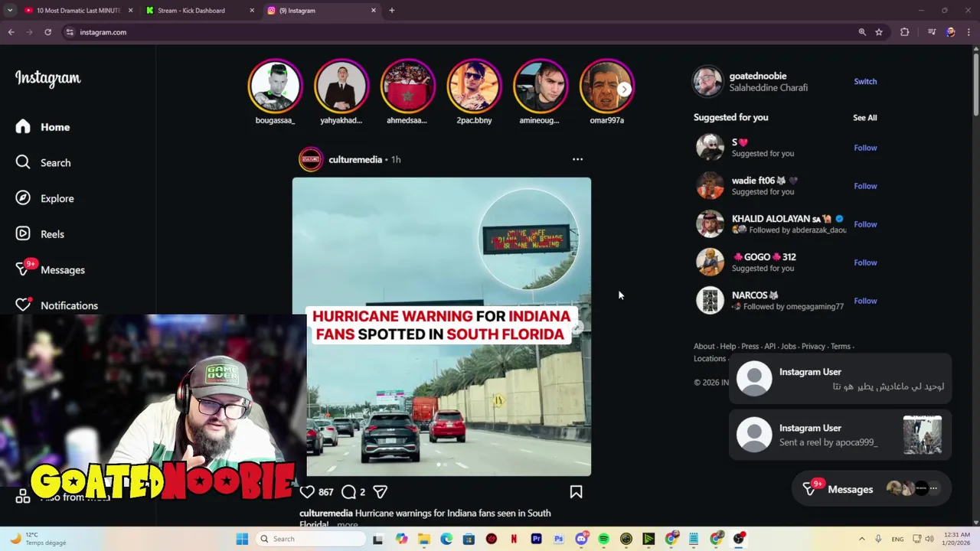Open comments on the culturemedia post
This screenshot has height=551, width=980.
348,492
